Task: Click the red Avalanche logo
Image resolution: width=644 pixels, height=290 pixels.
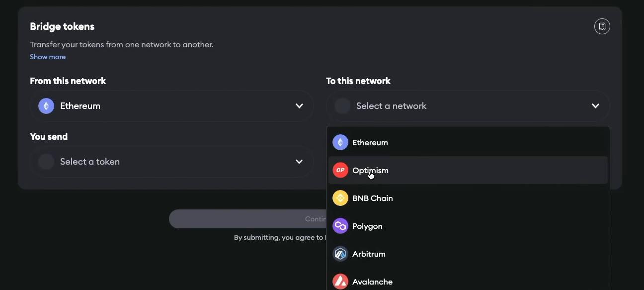Action: pyautogui.click(x=340, y=282)
